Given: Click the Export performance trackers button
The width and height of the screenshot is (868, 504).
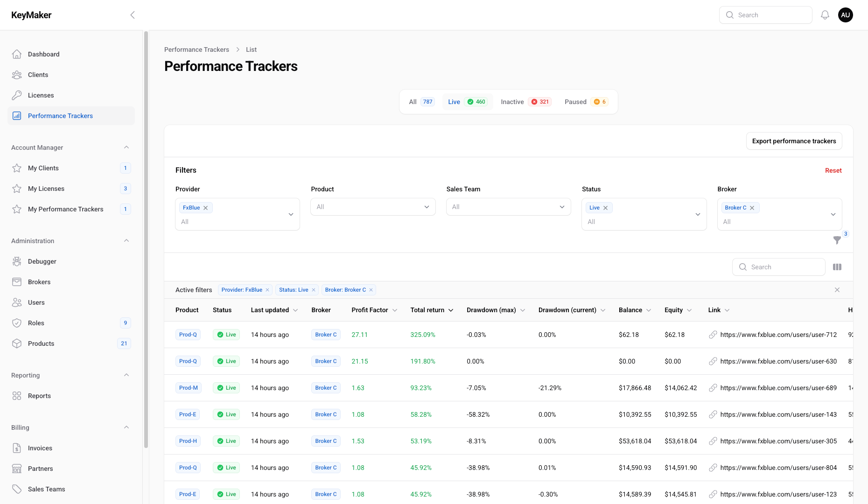Looking at the screenshot, I should coord(794,141).
